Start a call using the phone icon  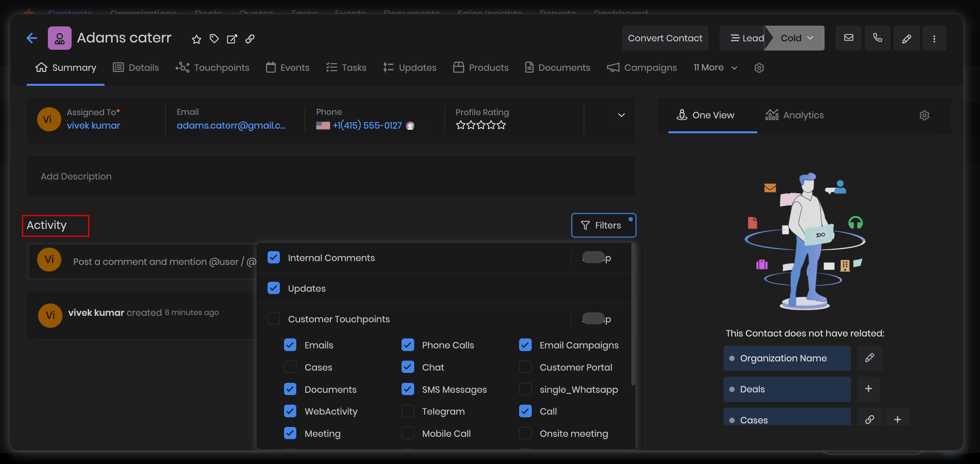pyautogui.click(x=877, y=38)
